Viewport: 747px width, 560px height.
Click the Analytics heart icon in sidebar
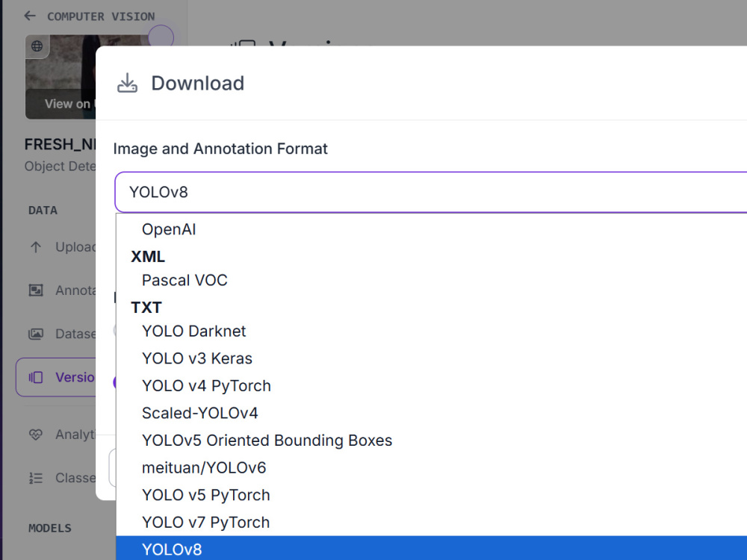point(36,435)
